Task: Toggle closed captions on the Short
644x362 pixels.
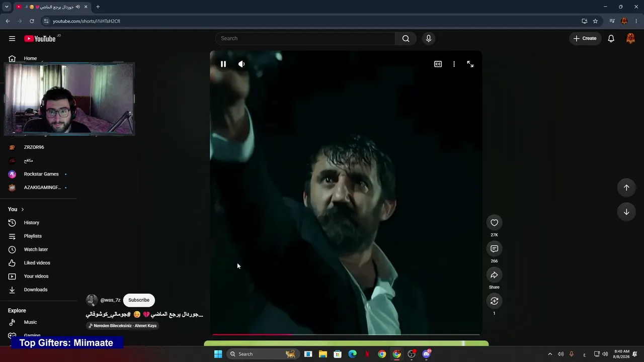Action: 438,64
